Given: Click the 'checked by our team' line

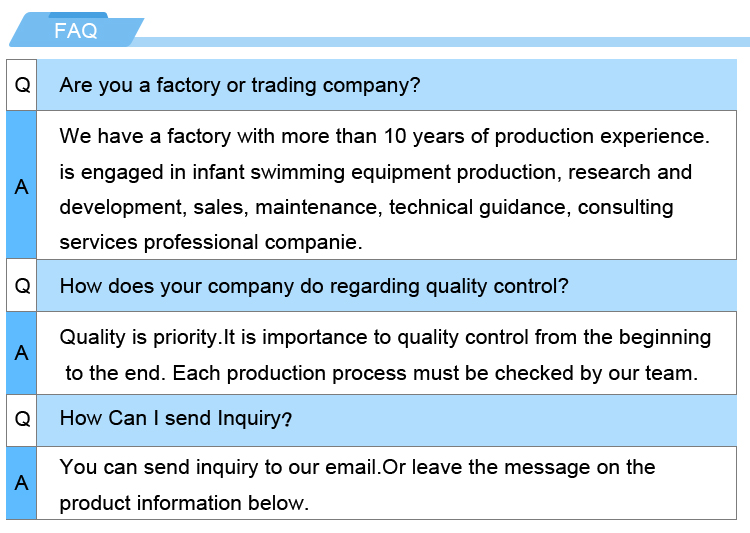Looking at the screenshot, I should 380,374.
